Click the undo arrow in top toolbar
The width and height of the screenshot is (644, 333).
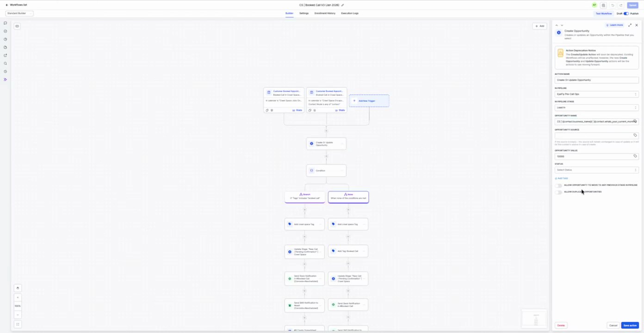click(x=613, y=6)
